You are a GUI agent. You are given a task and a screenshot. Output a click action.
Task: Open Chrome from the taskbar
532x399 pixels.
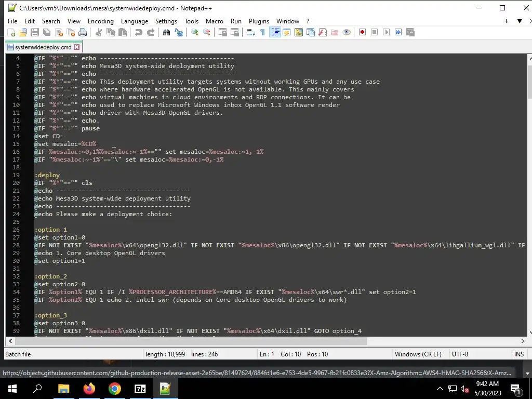coord(115,389)
